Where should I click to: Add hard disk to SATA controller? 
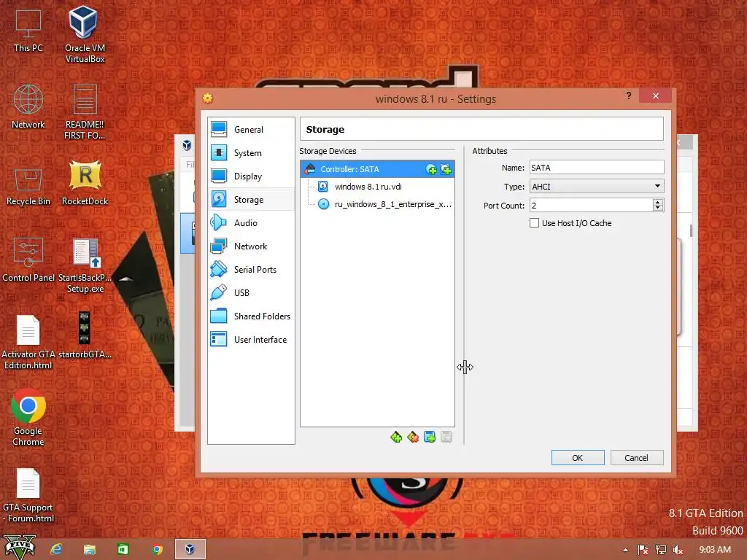pos(446,169)
